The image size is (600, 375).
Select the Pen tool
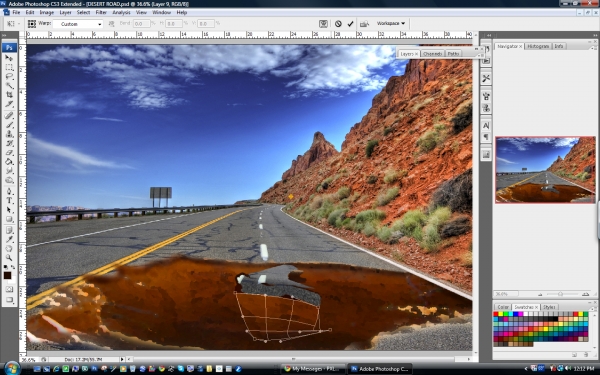coord(9,191)
